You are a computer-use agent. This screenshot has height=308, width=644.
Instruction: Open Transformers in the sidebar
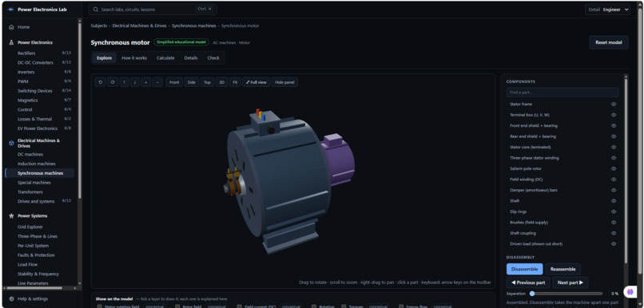click(30, 192)
